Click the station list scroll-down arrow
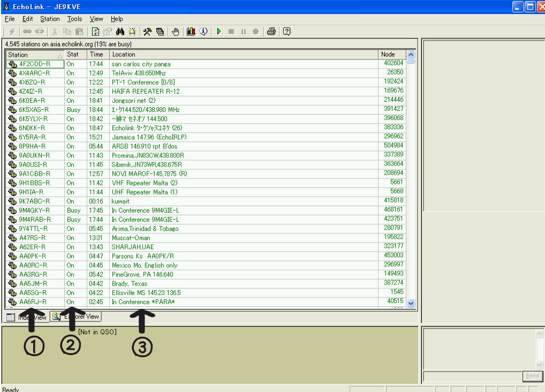The height and width of the screenshot is (392, 545). coord(411,303)
